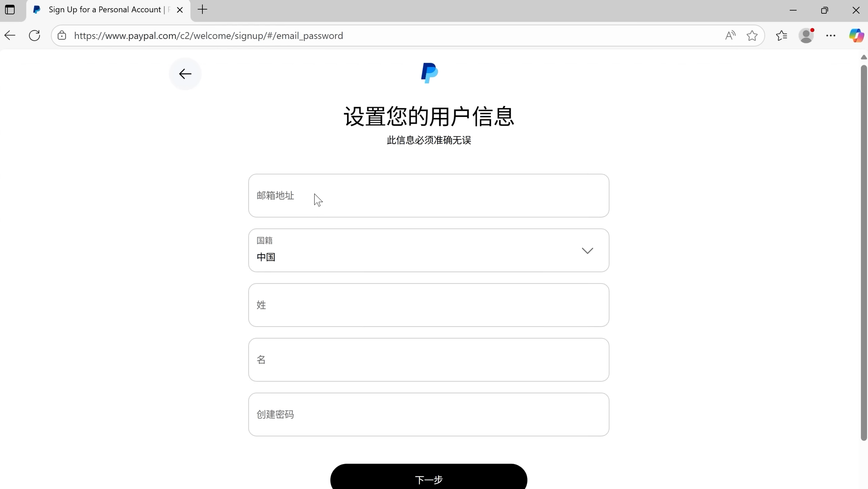Click the chevron arrow in the 国籍 field
This screenshot has height=489, width=868.
587,250
